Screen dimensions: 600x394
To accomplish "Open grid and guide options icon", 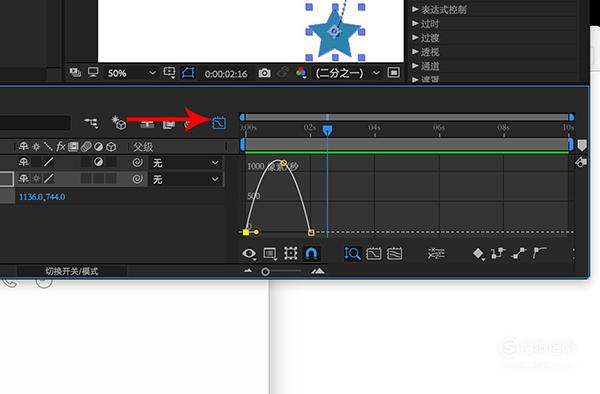I will 169,72.
